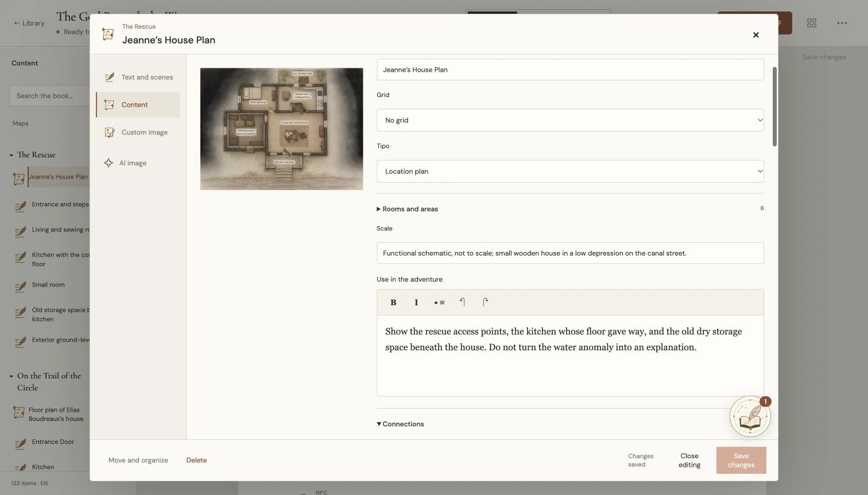Click the dialog vertical scrollbar
The width and height of the screenshot is (868, 495).
[x=774, y=106]
